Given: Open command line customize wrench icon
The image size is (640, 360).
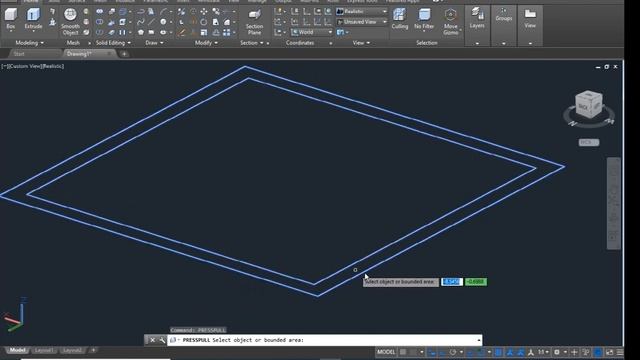Looking at the screenshot, I should (162, 340).
